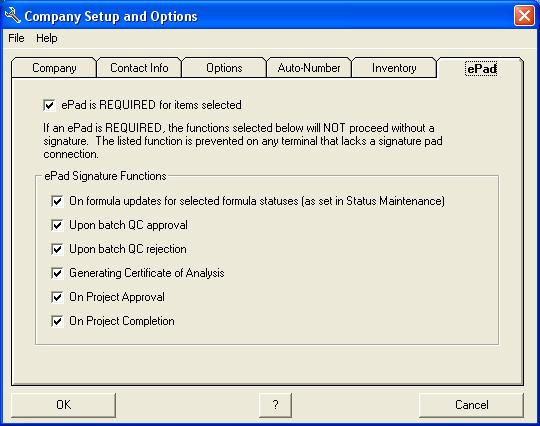Select the ePad tab
The image size is (540, 426).
[x=481, y=69]
